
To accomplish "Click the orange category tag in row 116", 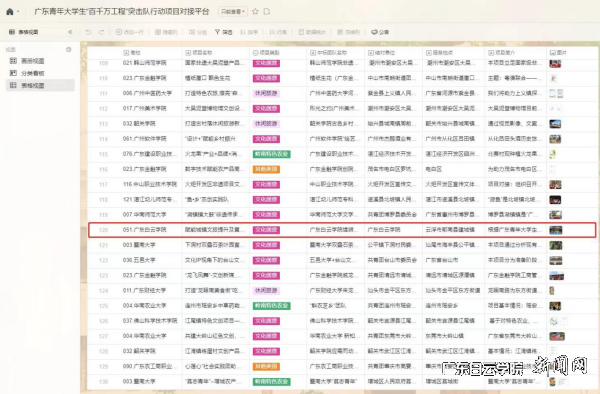I will 266,169.
